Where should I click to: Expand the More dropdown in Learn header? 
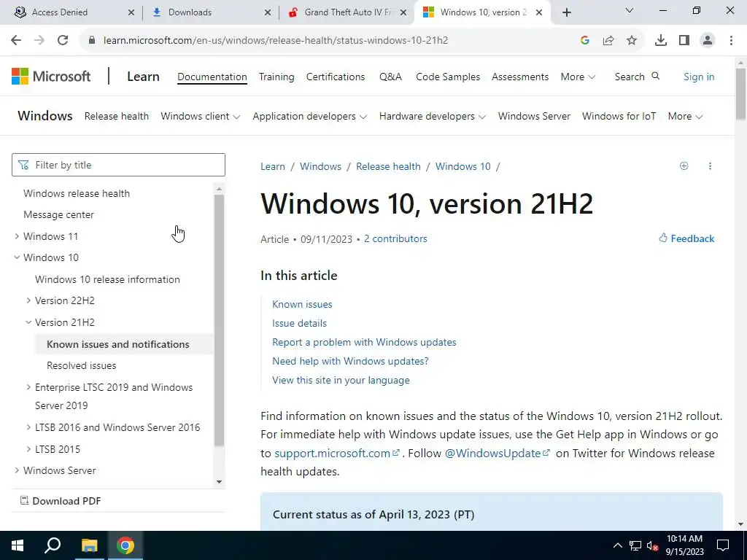578,77
